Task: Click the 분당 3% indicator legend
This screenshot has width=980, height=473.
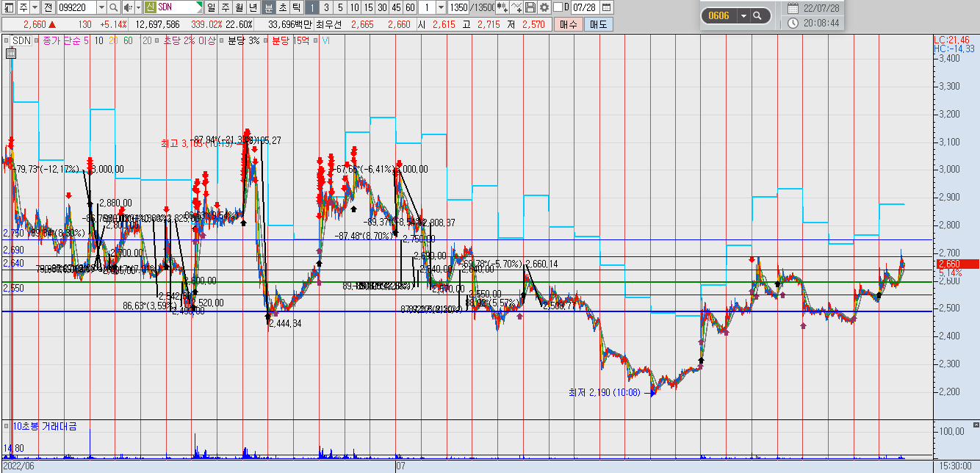Action: click(x=244, y=40)
